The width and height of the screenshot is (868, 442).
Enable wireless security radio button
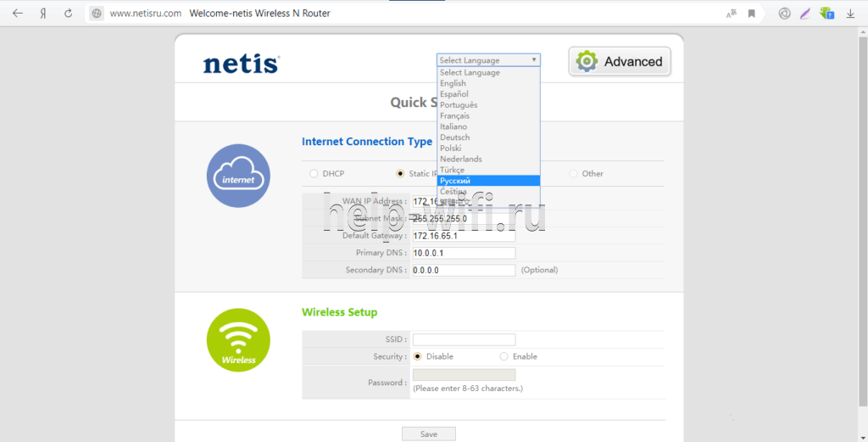504,356
